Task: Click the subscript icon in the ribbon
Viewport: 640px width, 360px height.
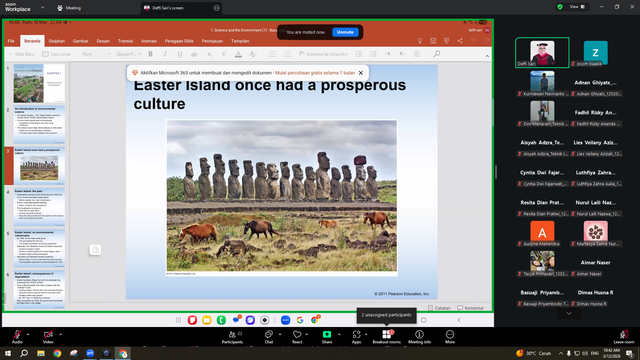Action: (209, 54)
